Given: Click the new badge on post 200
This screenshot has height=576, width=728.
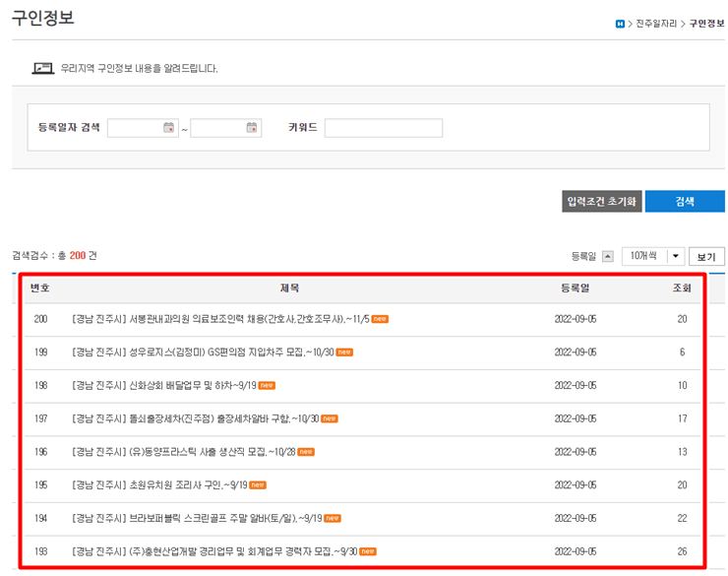Looking at the screenshot, I should coord(380,319).
